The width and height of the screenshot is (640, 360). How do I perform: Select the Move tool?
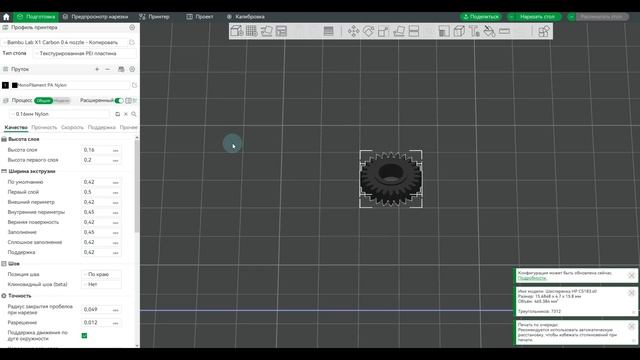pyautogui.click(x=353, y=31)
